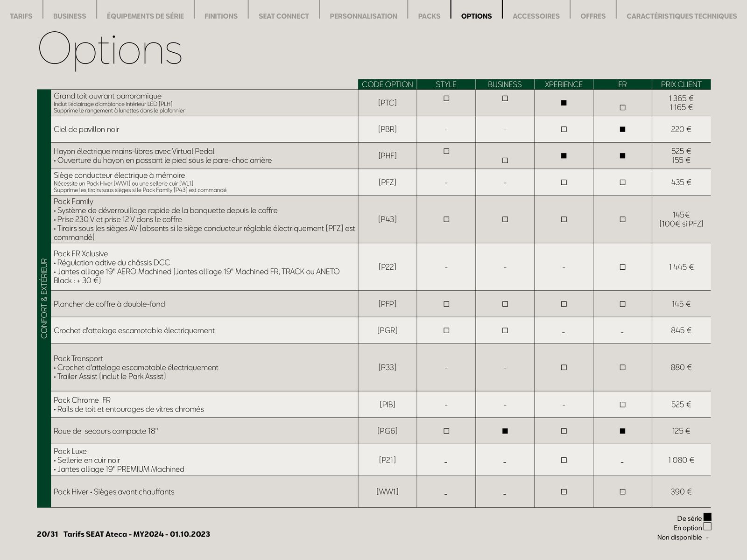Click the En option empty legend square

pyautogui.click(x=707, y=527)
